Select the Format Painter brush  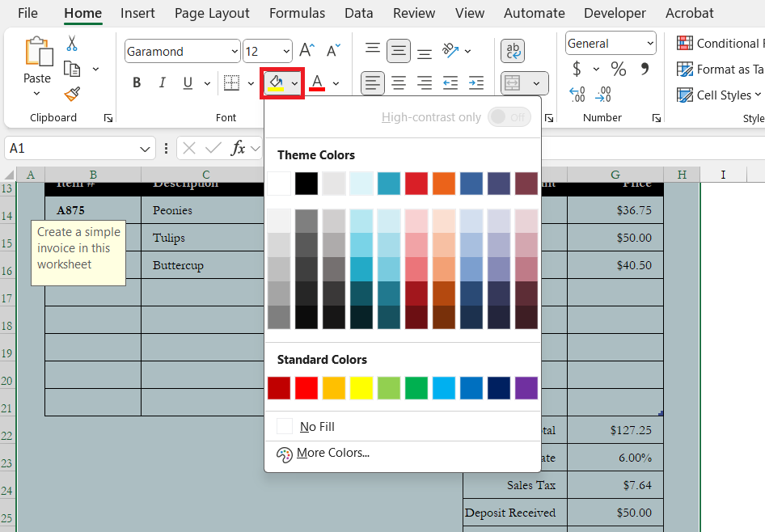pyautogui.click(x=72, y=94)
